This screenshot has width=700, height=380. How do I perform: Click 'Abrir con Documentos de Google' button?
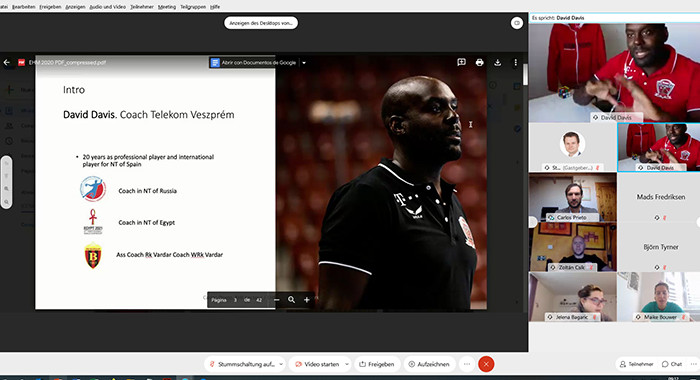253,63
